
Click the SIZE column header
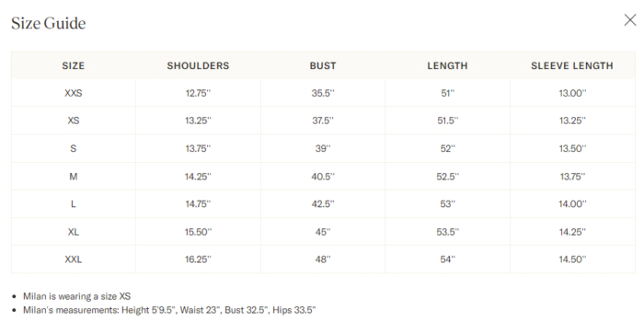(x=73, y=65)
